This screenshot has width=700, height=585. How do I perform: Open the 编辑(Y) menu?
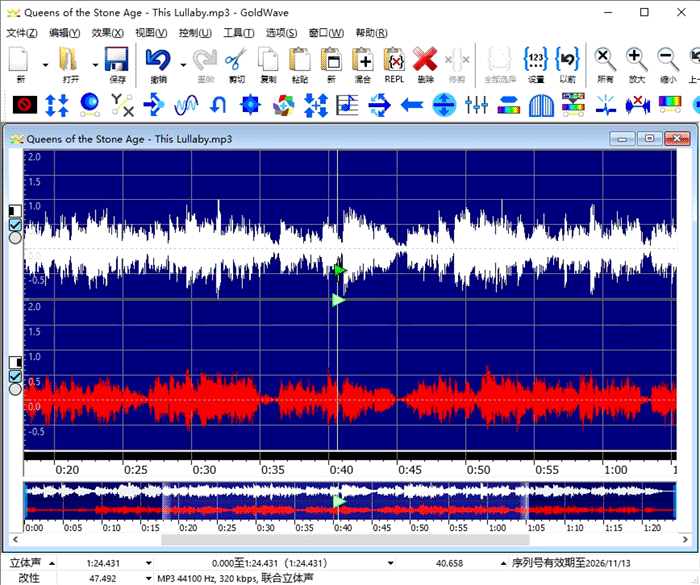(65, 33)
